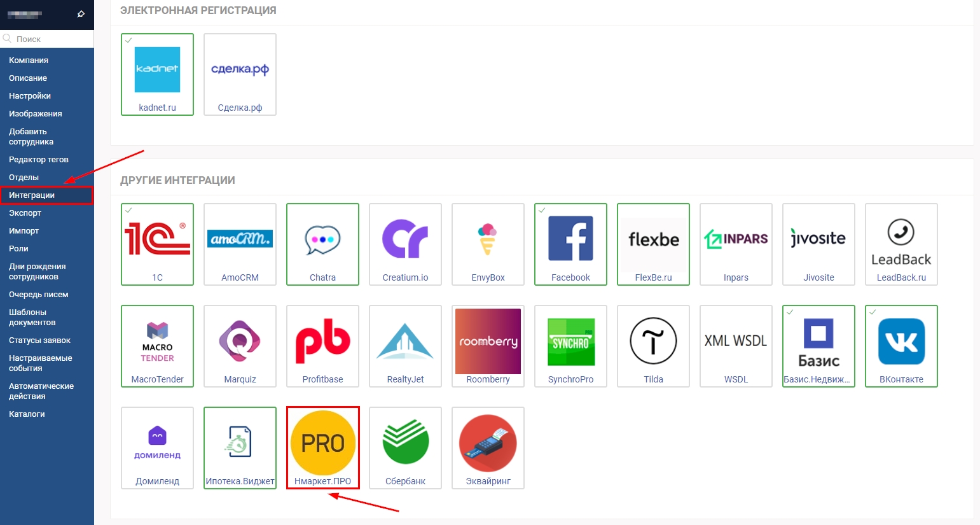Toggle the sidebar pin icon
The width and height of the screenshot is (980, 525).
tap(81, 14)
